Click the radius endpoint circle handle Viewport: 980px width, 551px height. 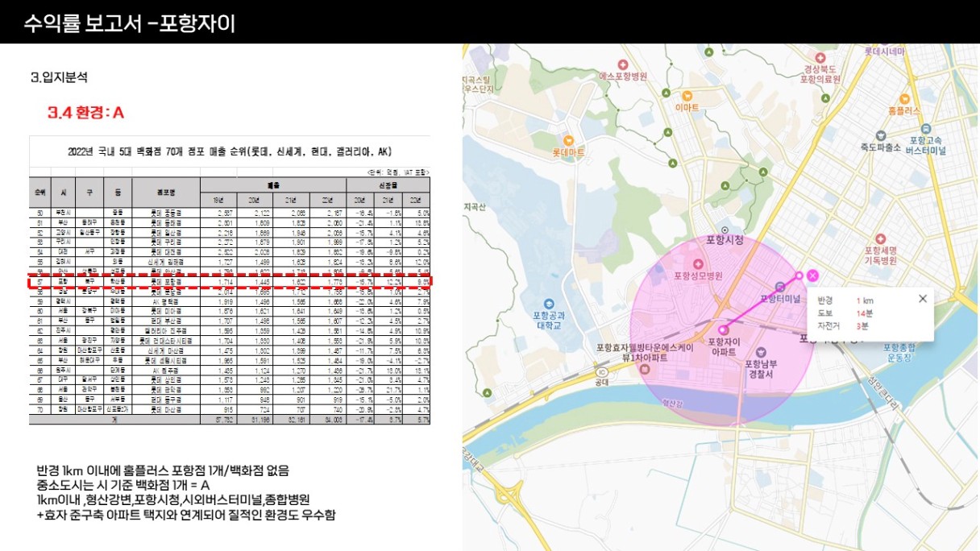799,276
